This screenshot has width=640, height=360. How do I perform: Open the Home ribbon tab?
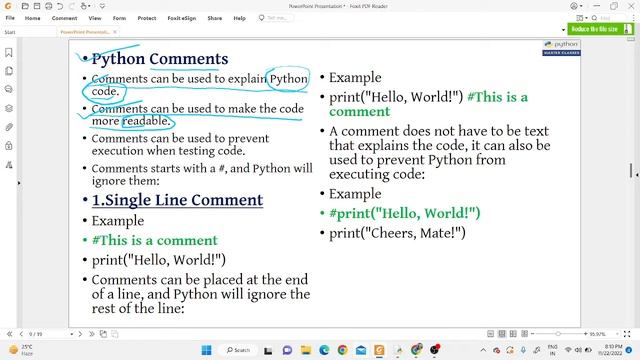pyautogui.click(x=32, y=18)
